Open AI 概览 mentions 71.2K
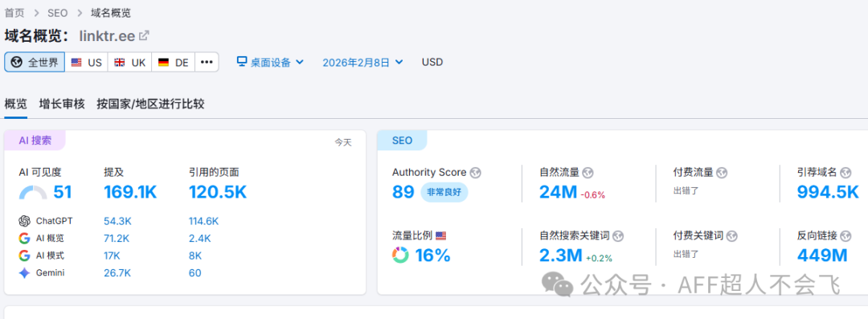This screenshot has height=319, width=868. click(x=117, y=238)
